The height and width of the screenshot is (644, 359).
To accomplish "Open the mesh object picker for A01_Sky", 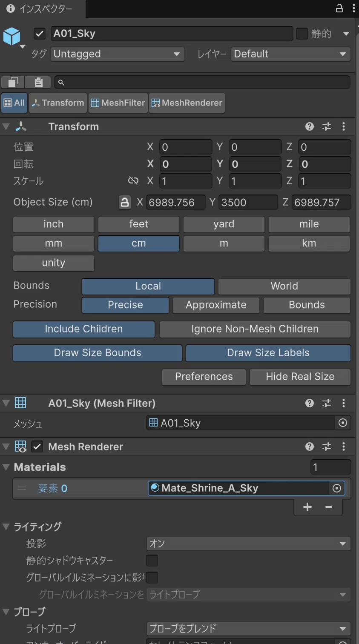I will [x=343, y=423].
